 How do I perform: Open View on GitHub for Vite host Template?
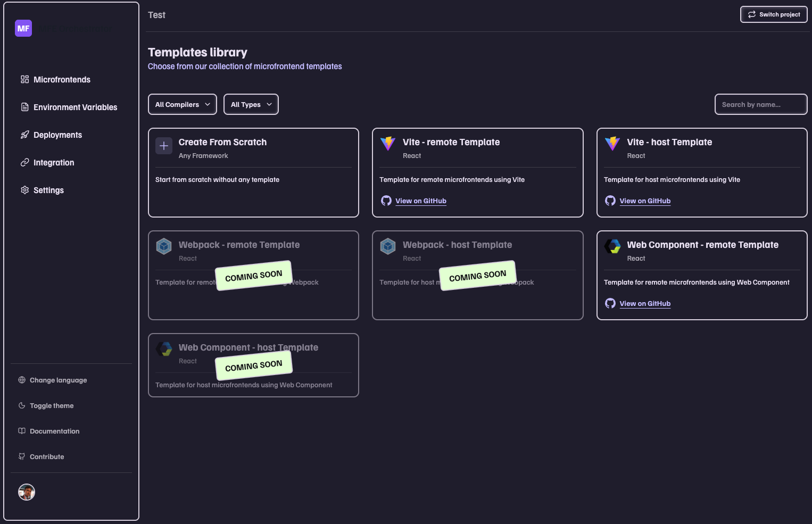(645, 201)
